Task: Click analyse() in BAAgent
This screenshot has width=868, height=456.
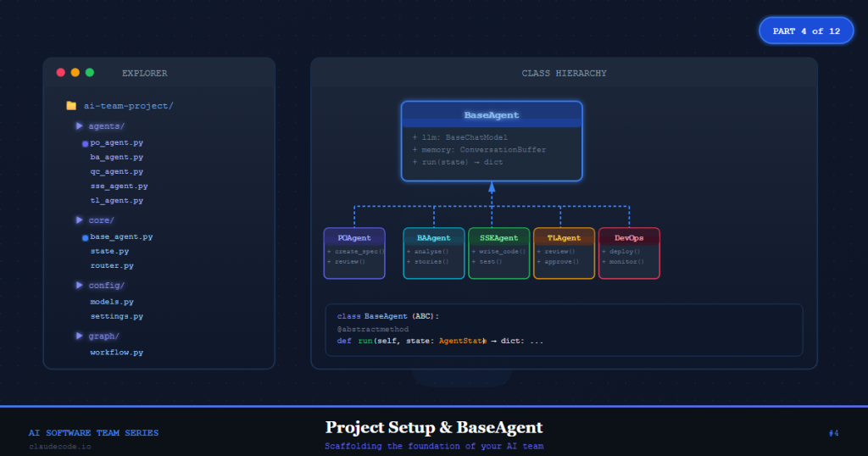Action: click(x=428, y=251)
